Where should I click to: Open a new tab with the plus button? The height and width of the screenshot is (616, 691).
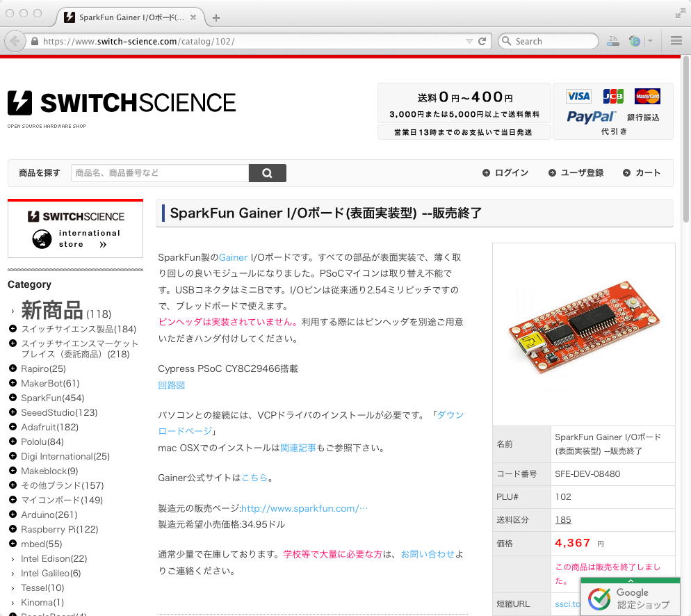tap(216, 17)
